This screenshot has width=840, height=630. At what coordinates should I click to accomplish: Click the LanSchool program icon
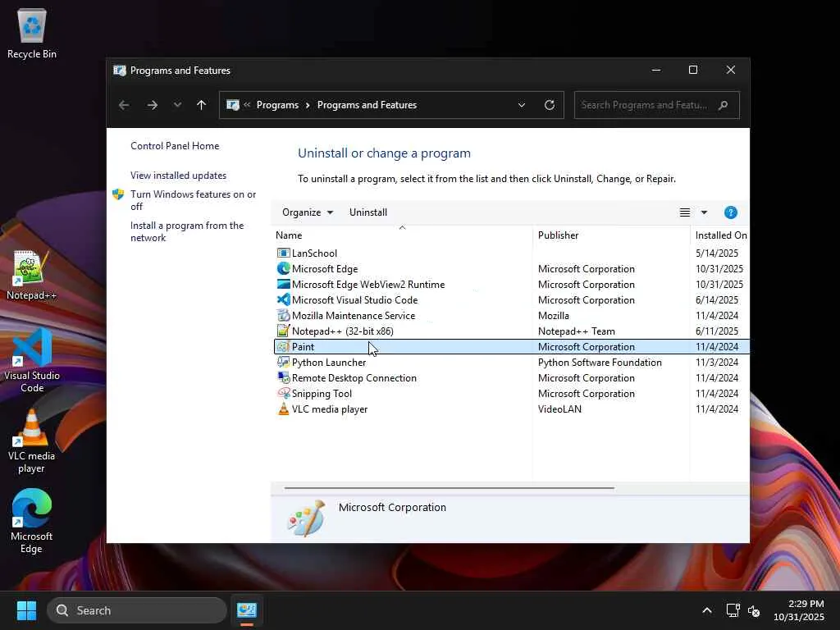[x=283, y=253]
